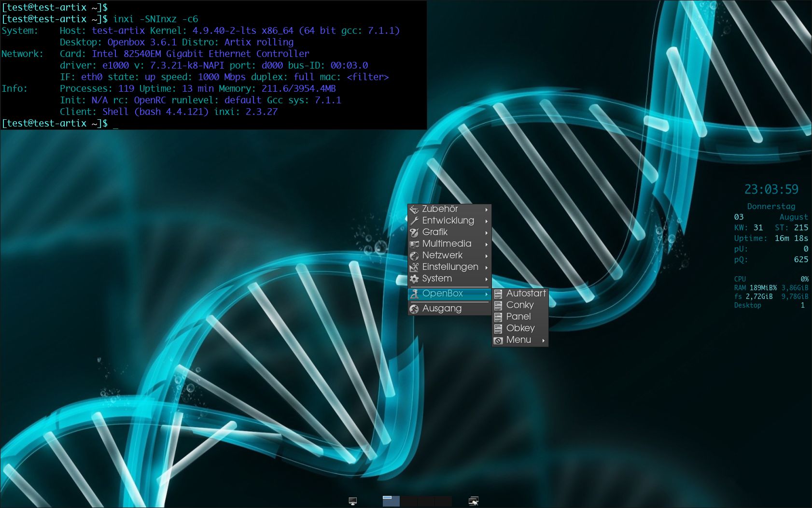Click the globe icon beside Netzwerk
Screen dimensions: 812x508
[x=414, y=255]
